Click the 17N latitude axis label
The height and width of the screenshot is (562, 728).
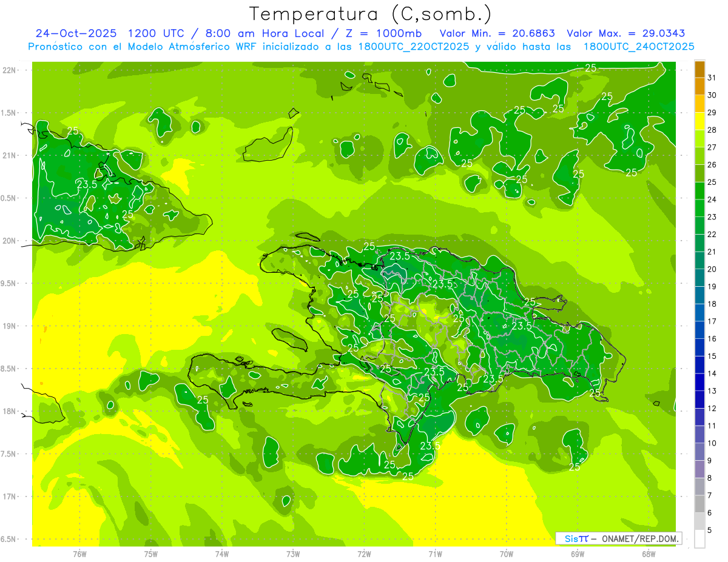[x=9, y=497]
